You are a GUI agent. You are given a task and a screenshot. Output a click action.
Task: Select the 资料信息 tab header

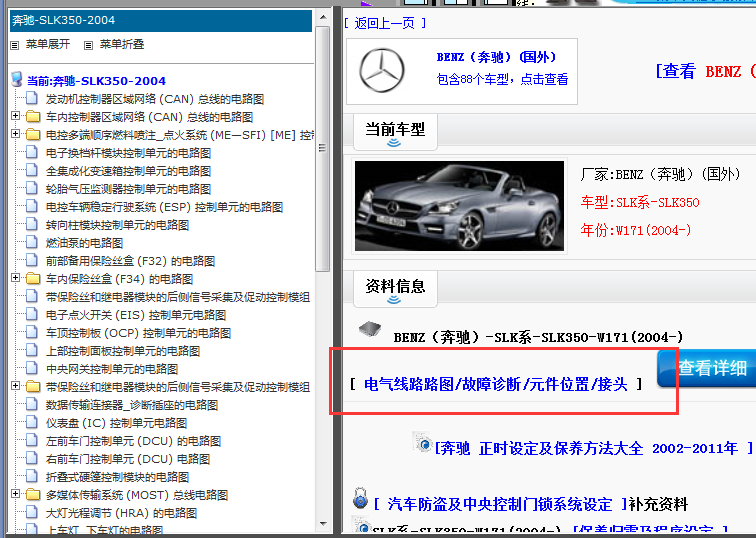click(395, 288)
